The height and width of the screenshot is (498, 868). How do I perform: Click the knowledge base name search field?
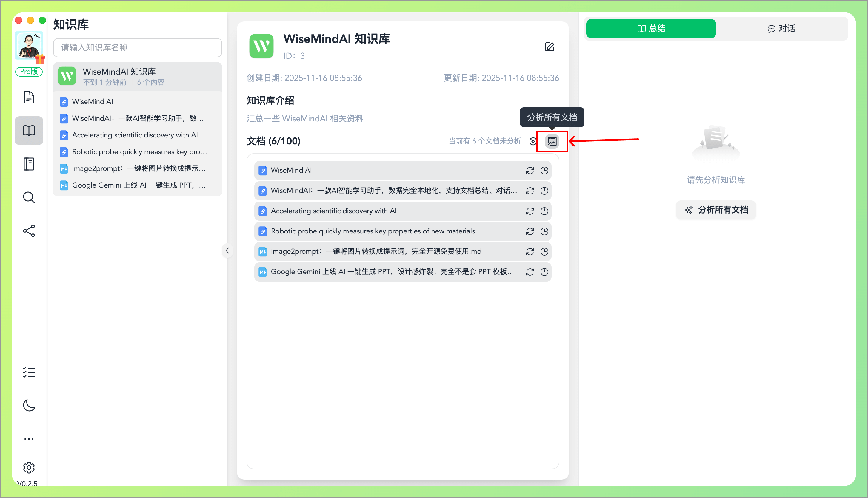coord(137,47)
